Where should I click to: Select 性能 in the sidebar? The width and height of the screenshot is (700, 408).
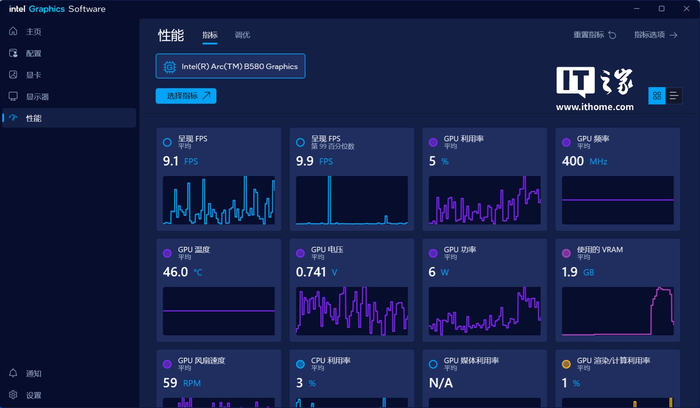tap(69, 118)
